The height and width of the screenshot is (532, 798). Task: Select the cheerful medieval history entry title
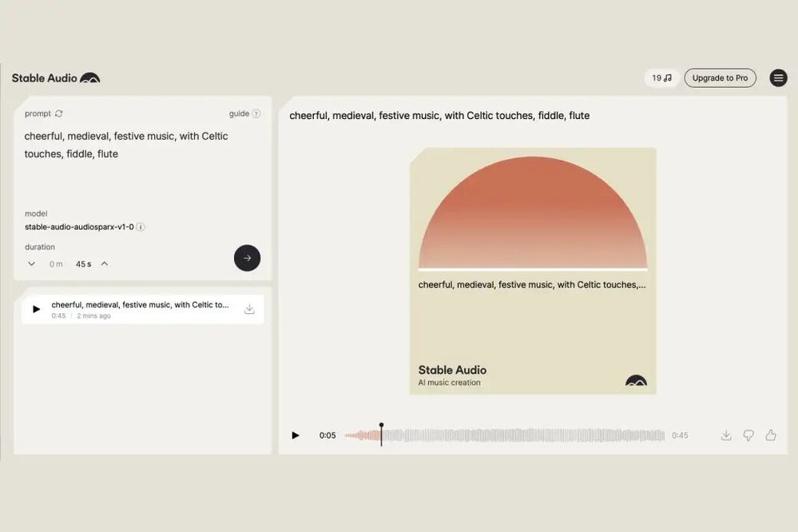[140, 305]
